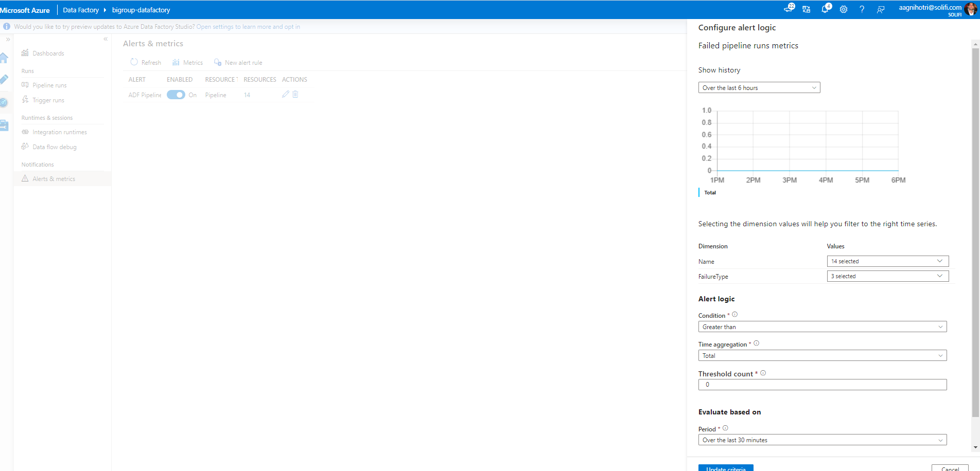Create a New alert rule
980x471 pixels.
238,62
